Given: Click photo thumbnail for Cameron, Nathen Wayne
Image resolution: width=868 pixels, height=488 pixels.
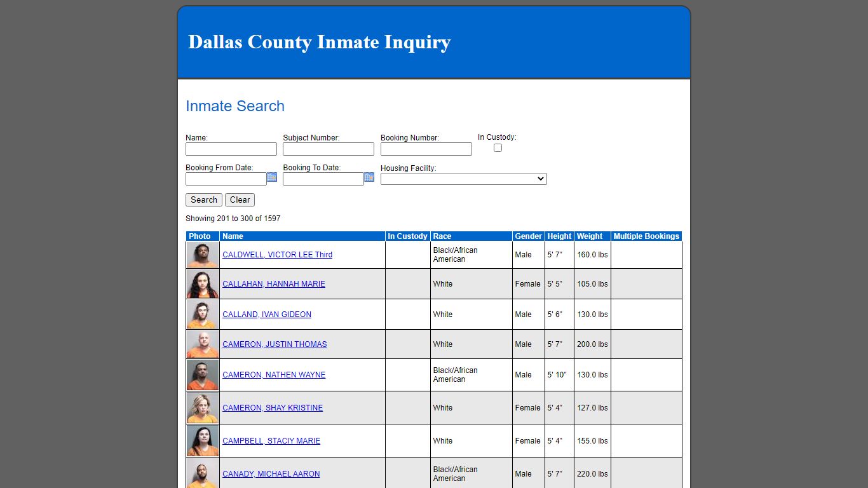Looking at the screenshot, I should point(203,375).
